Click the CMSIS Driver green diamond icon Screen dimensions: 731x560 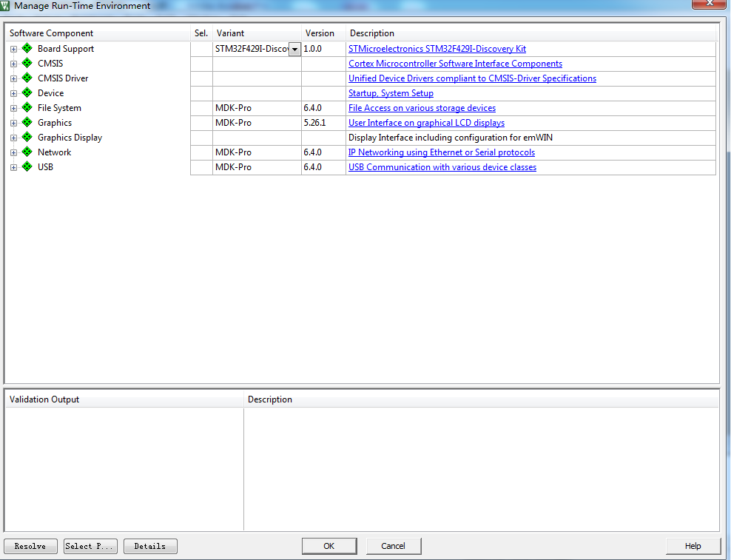[x=27, y=78]
